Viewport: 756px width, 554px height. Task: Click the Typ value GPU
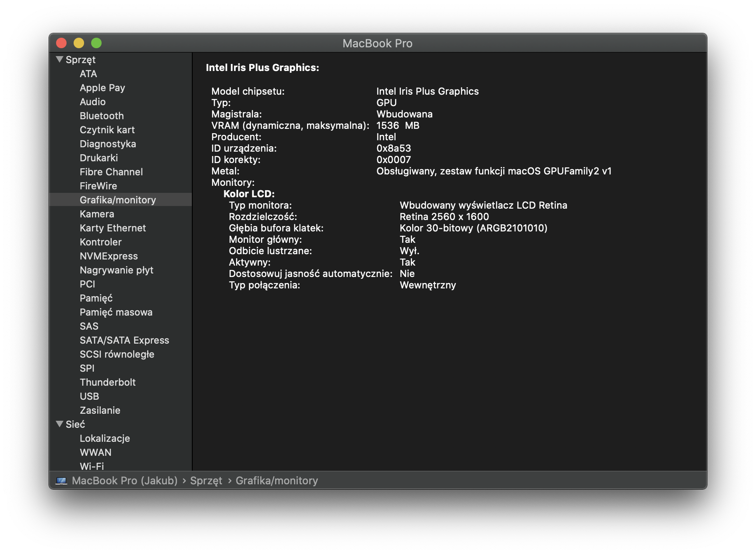tap(386, 103)
